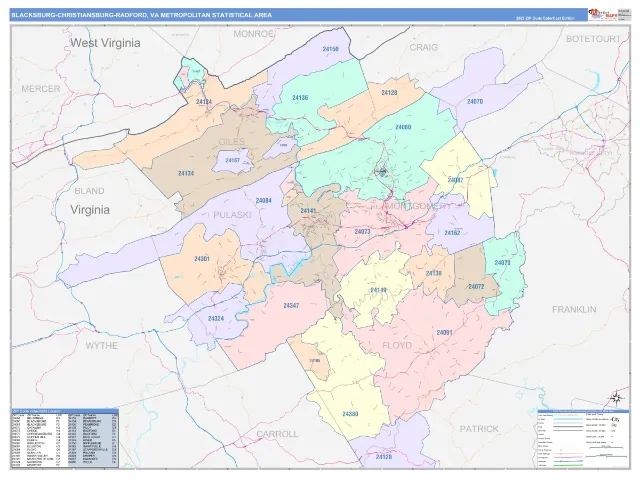Viewport: 640px width, 480px height.
Task: Select ZIP code 24167 label
Action: click(233, 160)
